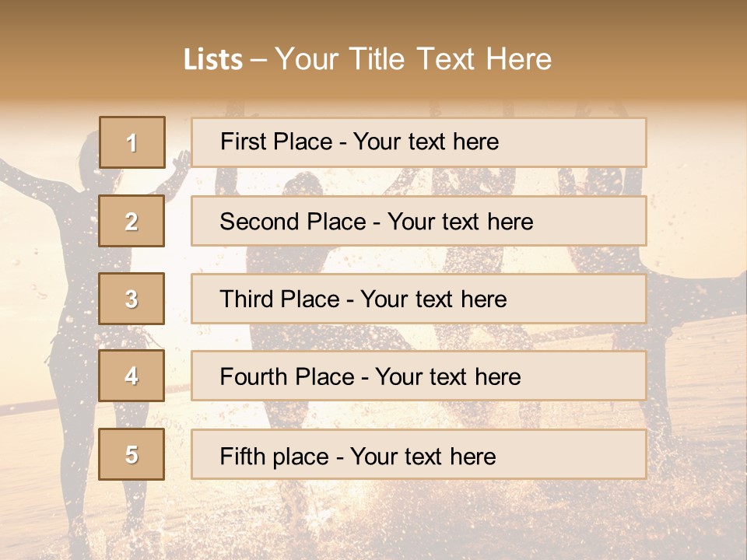
Task: Click the sea horizon beside number 5
Action: [47, 404]
